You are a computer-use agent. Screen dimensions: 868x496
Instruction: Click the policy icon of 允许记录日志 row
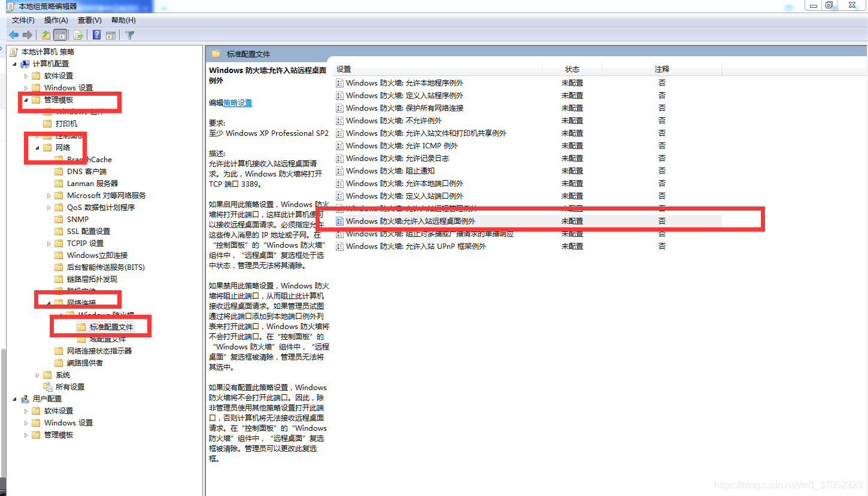[339, 159]
